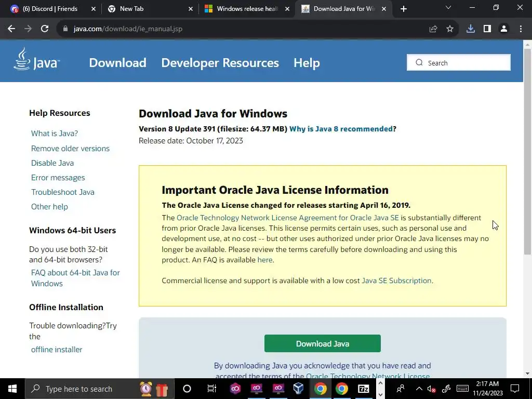Open the 7-Zip taskbar icon
This screenshot has height=399, width=532.
pyautogui.click(x=363, y=389)
